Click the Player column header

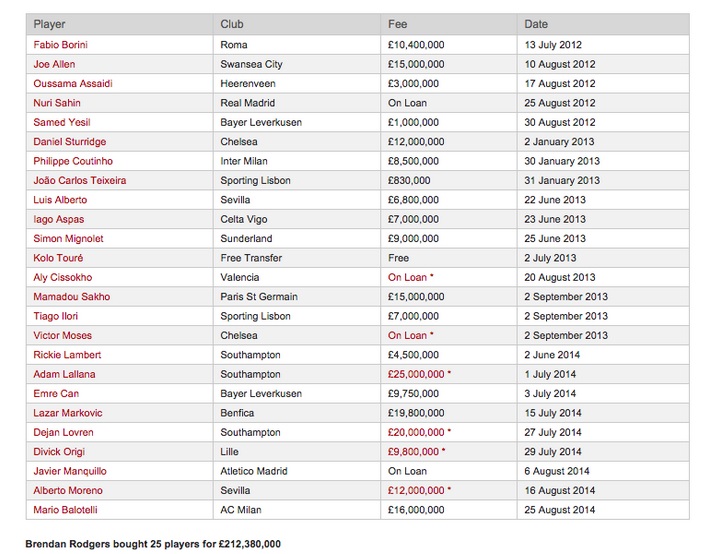pos(50,24)
